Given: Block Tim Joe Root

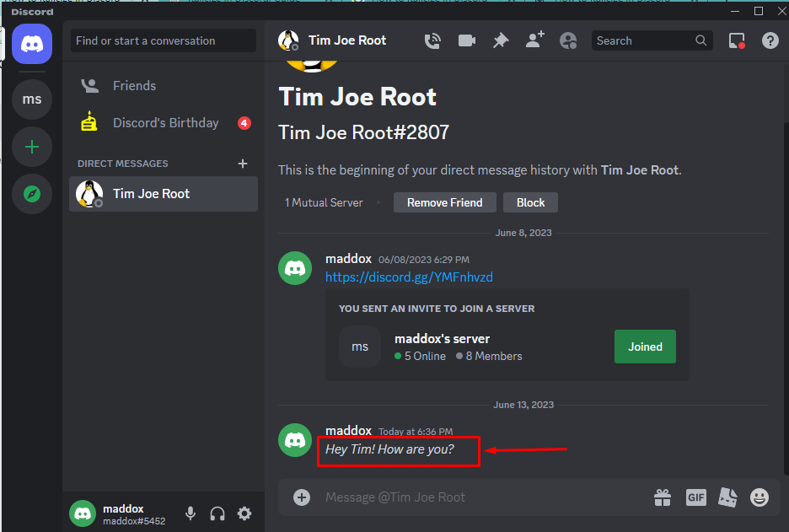Looking at the screenshot, I should (530, 202).
